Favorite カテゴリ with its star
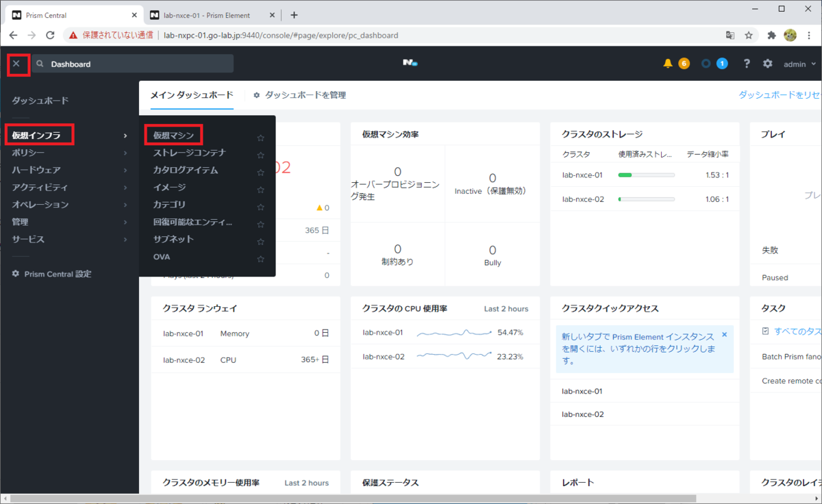The image size is (822, 504). pos(260,207)
